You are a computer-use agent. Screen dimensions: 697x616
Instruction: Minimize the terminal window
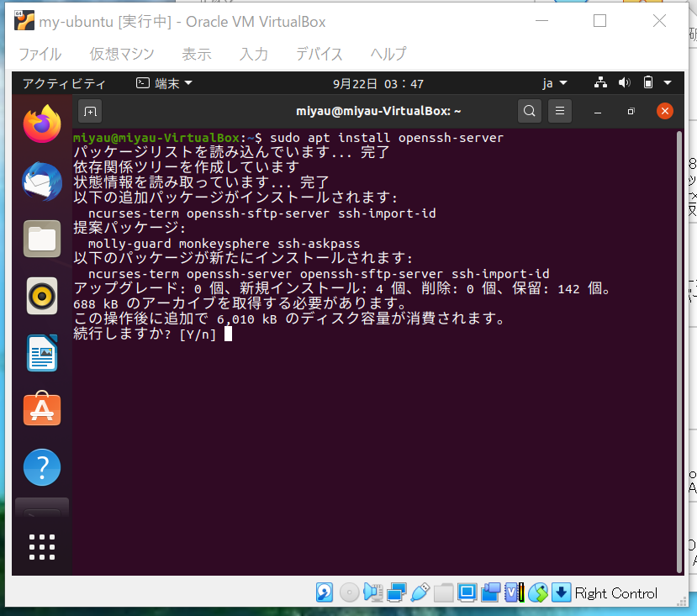click(x=598, y=112)
